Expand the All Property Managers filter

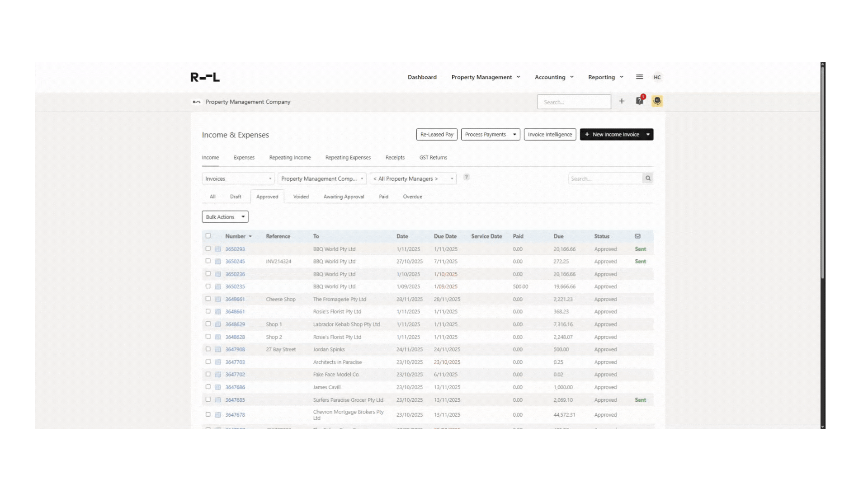pos(413,179)
